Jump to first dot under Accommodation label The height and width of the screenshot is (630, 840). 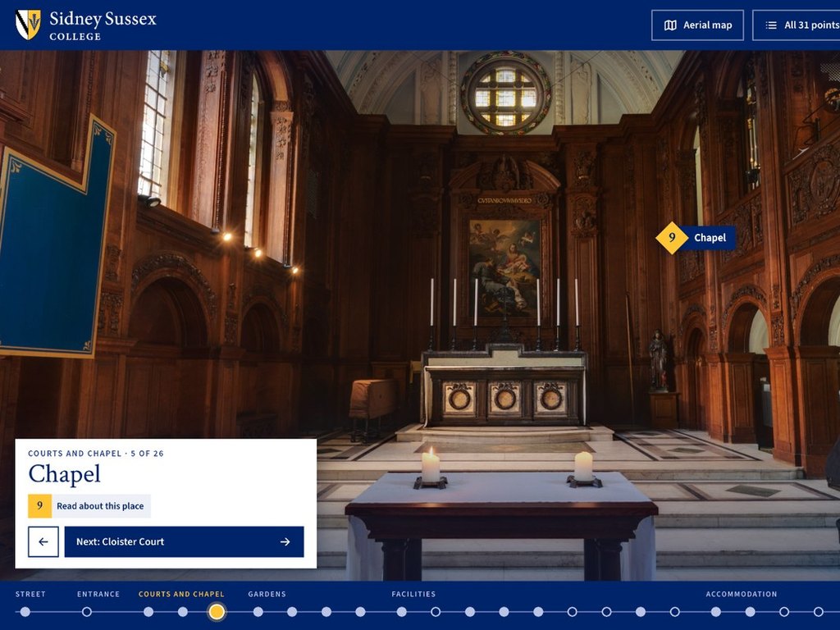coord(715,612)
